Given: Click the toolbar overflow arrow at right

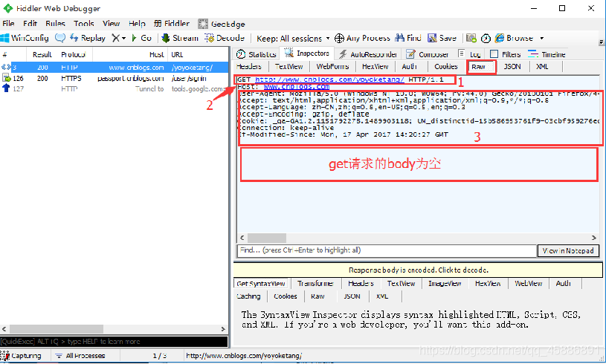Looking at the screenshot, I should pos(601,42).
